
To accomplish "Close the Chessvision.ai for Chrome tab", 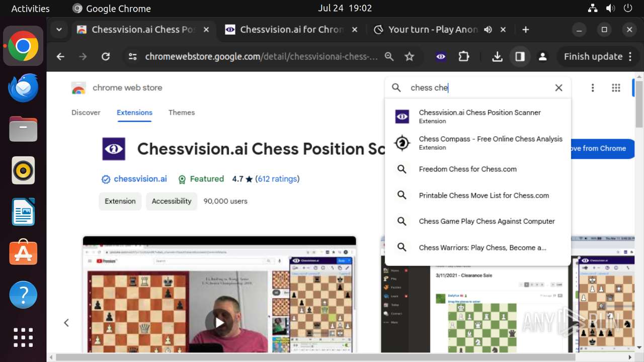I will [354, 30].
